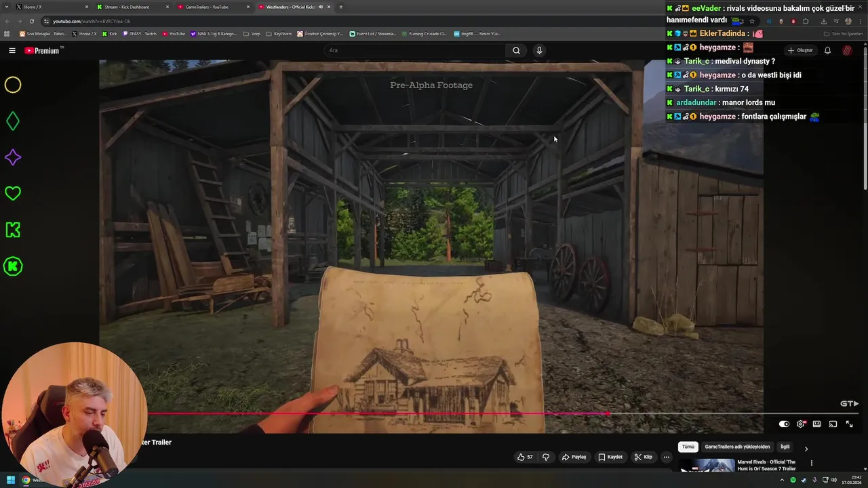Open Marvel Rivals Season 7 Trailer title
Screen dimensions: 868x488
766,466
